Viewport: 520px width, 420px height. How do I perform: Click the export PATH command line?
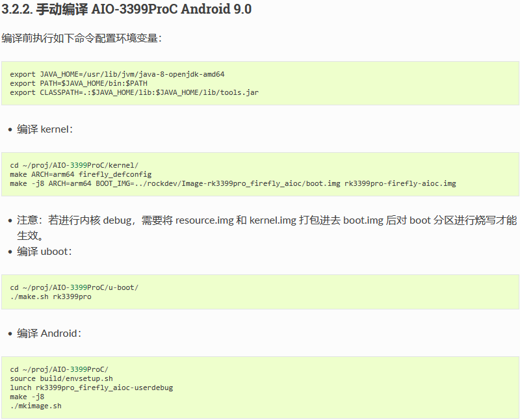point(79,83)
